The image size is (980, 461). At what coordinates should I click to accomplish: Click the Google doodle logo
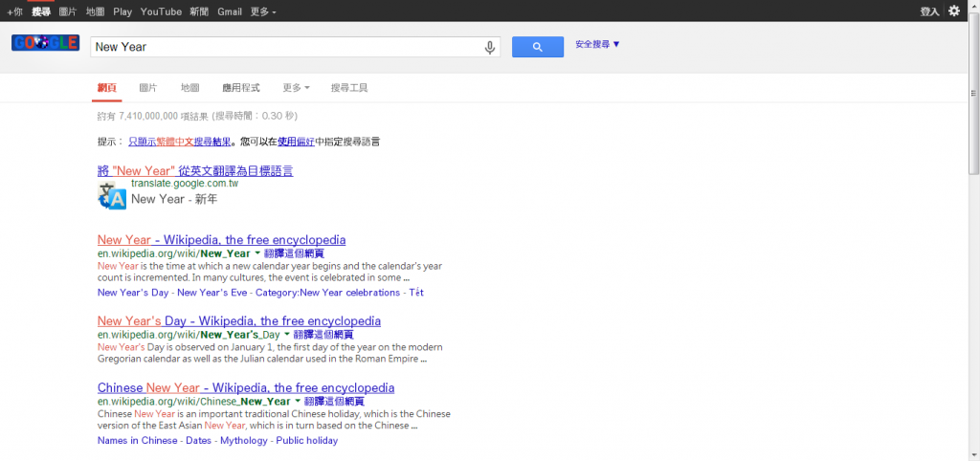point(46,42)
